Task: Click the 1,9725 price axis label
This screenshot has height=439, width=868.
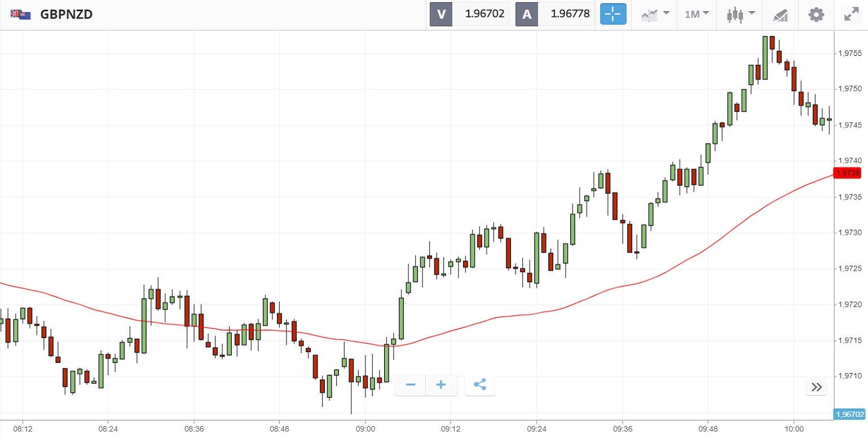Action: (x=849, y=269)
